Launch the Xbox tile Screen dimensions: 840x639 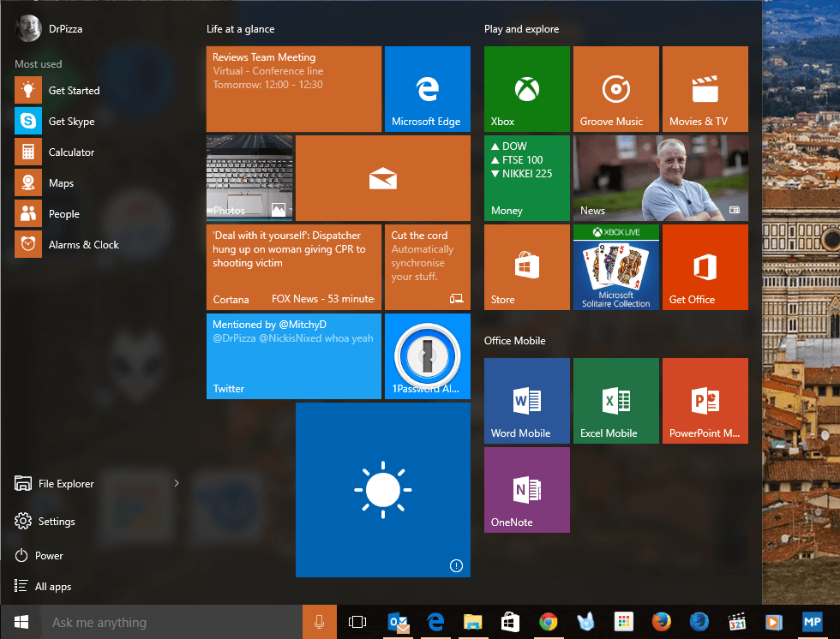527,89
